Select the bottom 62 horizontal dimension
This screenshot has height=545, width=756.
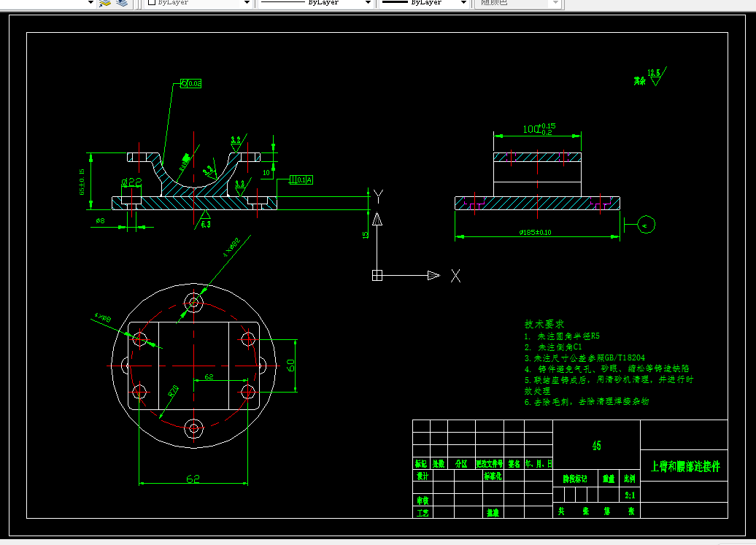[x=193, y=479]
